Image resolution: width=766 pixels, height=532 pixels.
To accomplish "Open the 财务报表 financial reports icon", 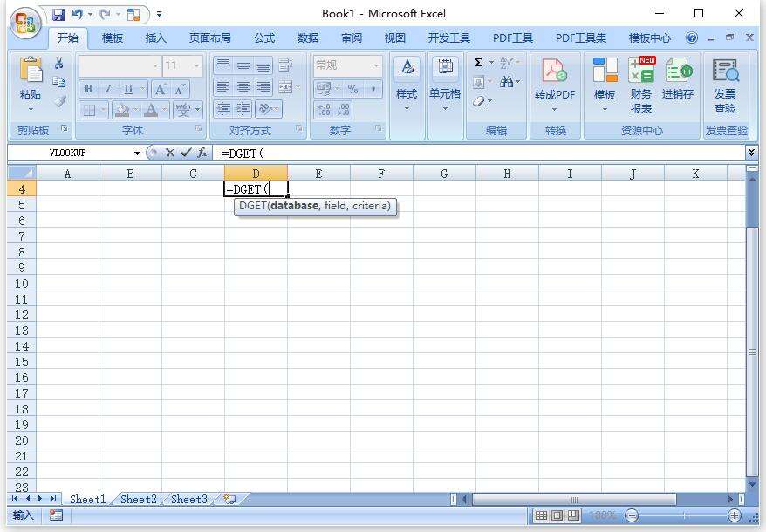I will pos(641,70).
